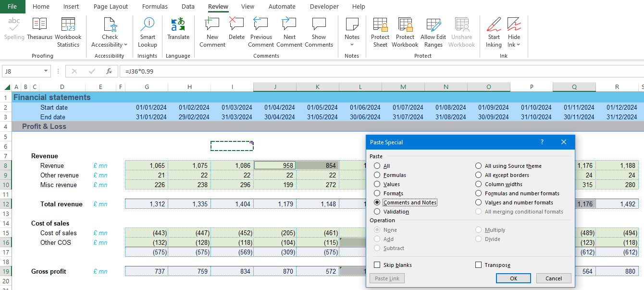Expand the Name Box dropdown arrow
644x290 pixels.
click(x=46, y=71)
